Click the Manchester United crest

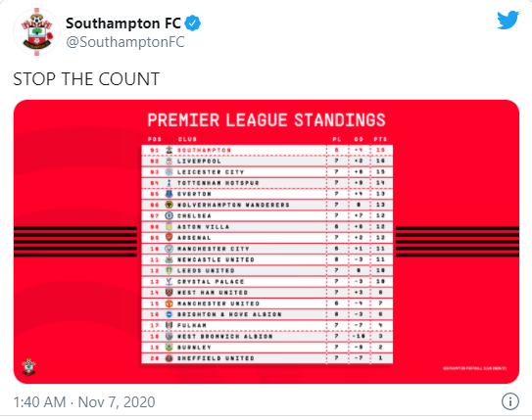tap(169, 303)
